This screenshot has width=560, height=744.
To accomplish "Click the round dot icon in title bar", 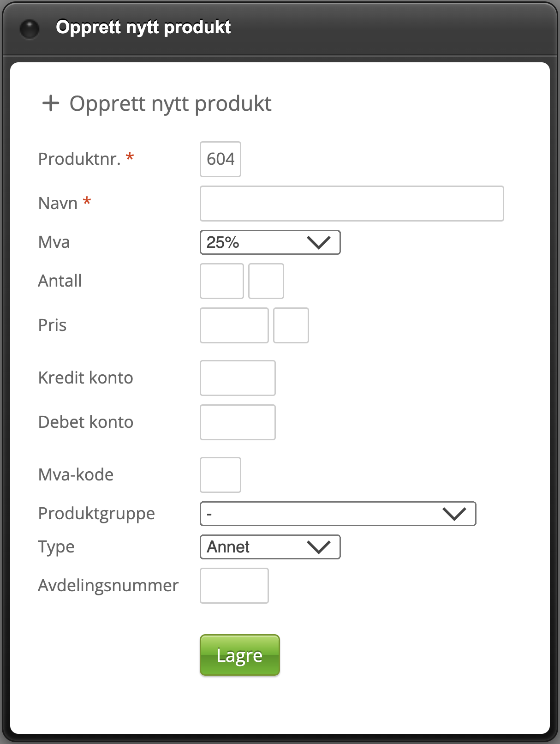I will coord(30,29).
